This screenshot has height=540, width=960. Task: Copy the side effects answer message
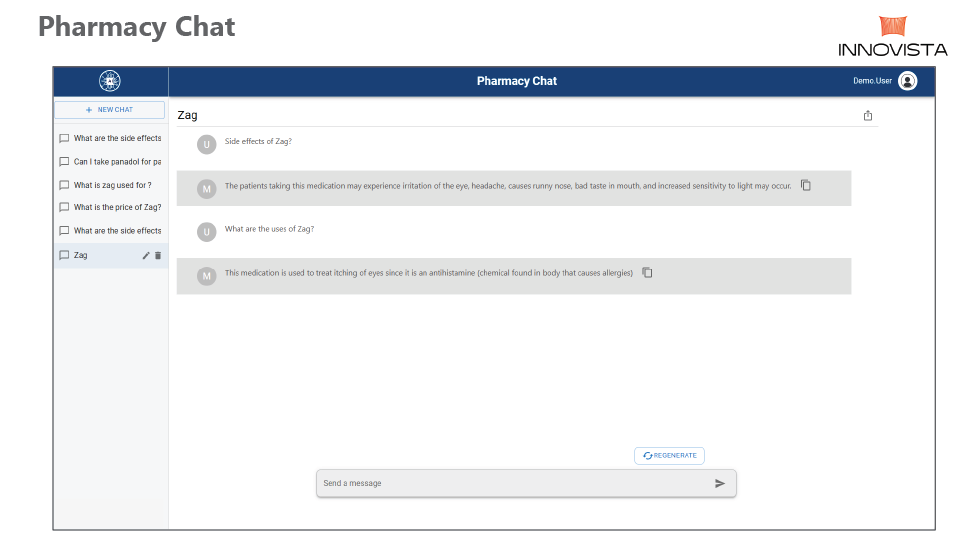coord(806,185)
